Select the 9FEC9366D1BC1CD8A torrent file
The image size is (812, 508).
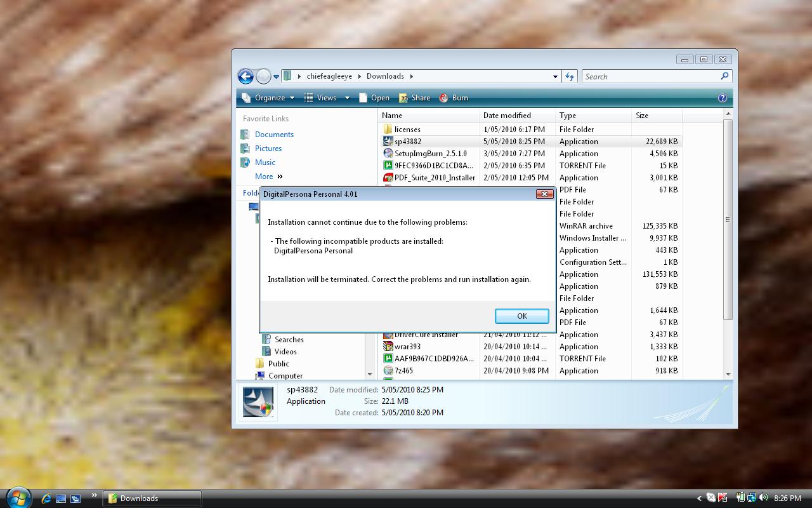point(530,166)
